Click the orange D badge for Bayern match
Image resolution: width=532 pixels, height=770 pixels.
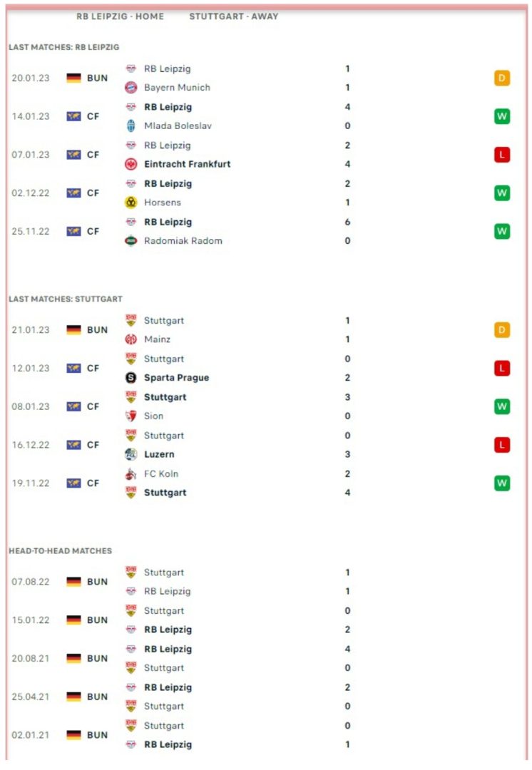[x=502, y=78]
